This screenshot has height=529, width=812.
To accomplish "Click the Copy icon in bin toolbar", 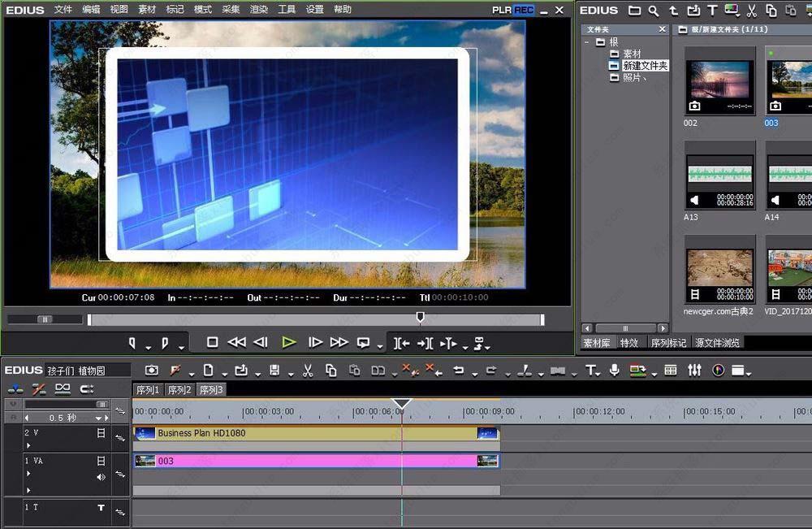I will (771, 10).
